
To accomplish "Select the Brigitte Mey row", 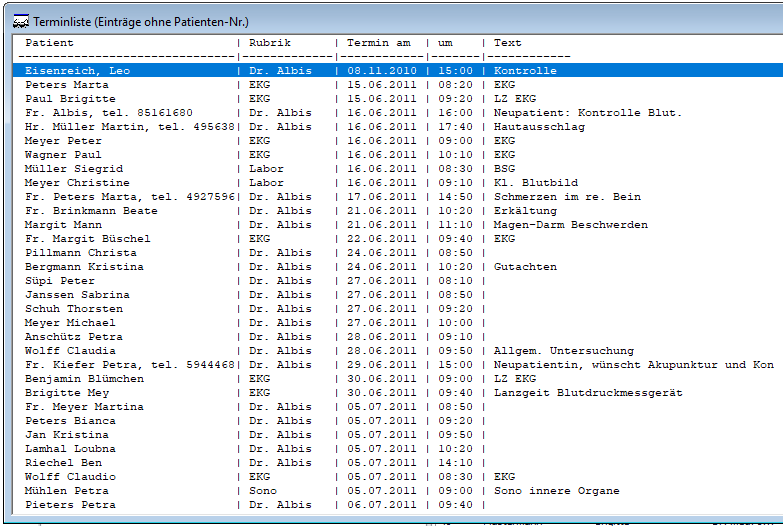I will [397, 392].
